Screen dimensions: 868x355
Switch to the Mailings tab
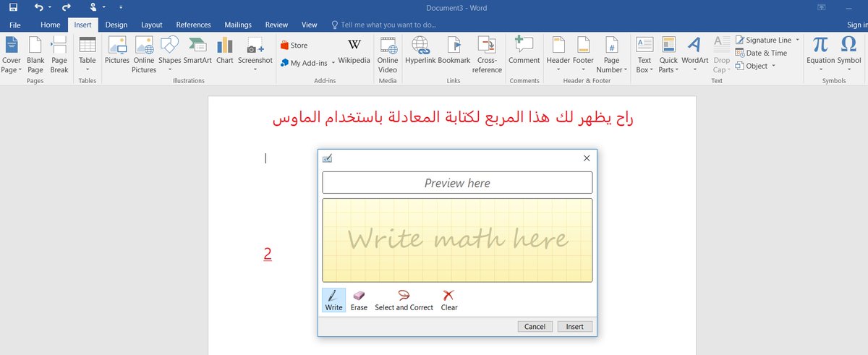coord(239,25)
